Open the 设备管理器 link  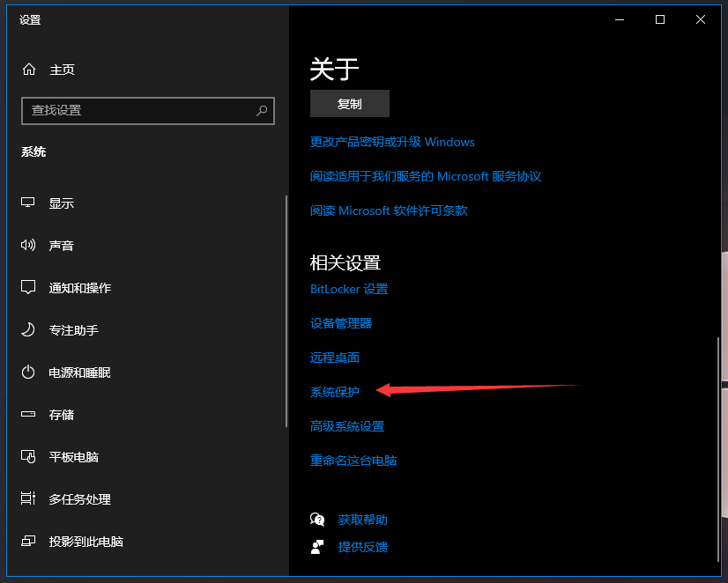click(341, 323)
